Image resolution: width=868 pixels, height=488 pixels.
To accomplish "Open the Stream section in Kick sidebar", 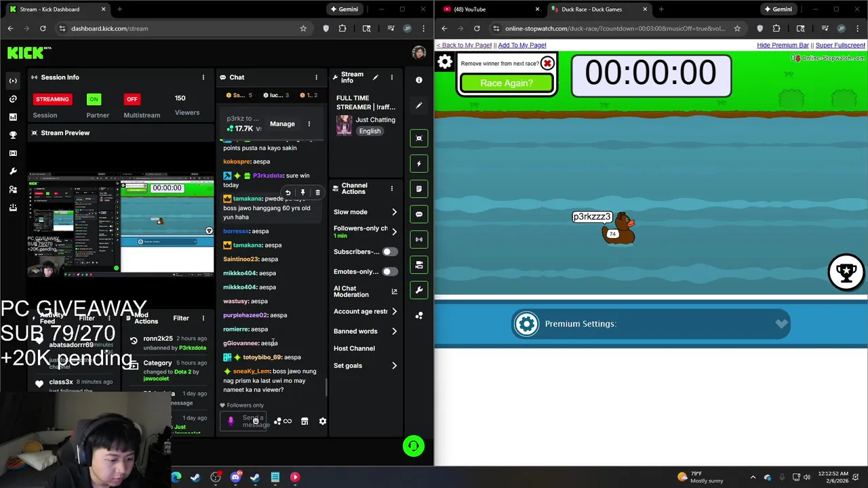I will pyautogui.click(x=13, y=81).
